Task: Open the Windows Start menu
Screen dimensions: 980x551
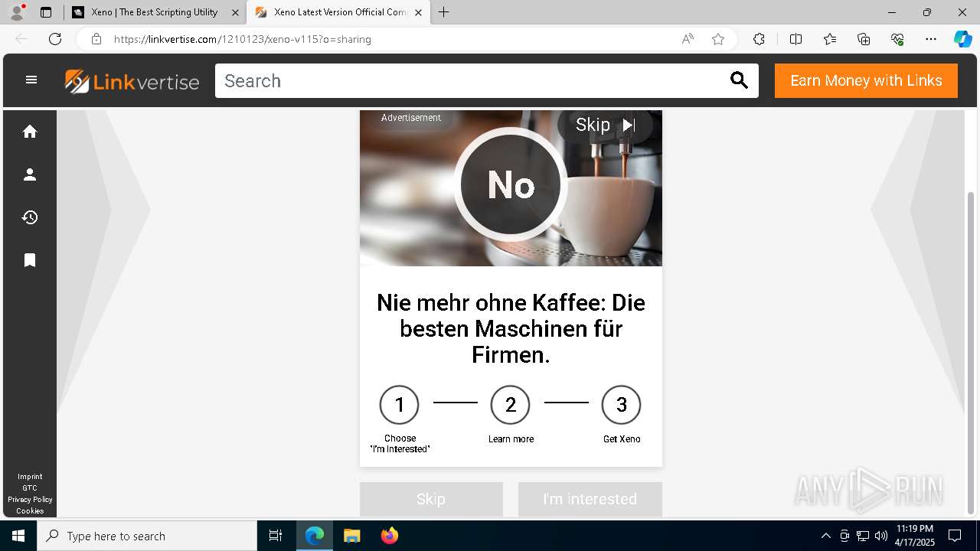Action: click(18, 536)
